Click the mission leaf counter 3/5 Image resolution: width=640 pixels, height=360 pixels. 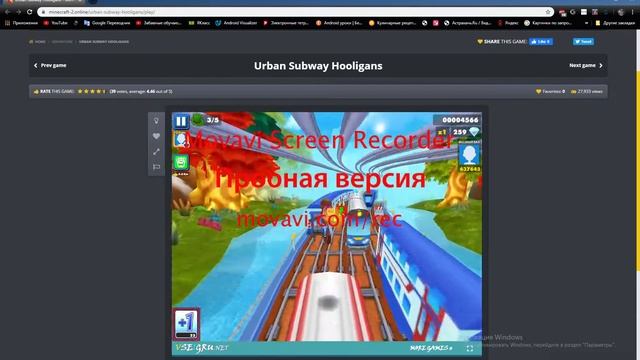(x=206, y=120)
